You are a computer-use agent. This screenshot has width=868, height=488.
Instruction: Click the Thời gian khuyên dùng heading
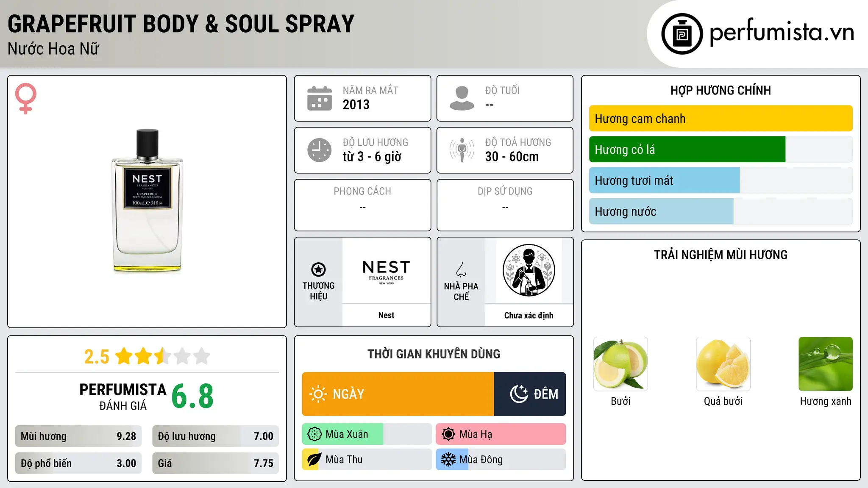434,354
